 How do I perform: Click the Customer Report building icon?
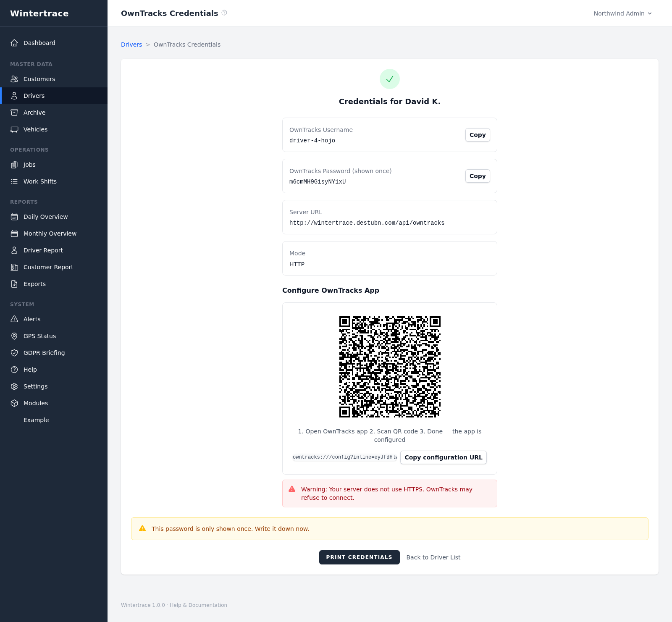(14, 267)
